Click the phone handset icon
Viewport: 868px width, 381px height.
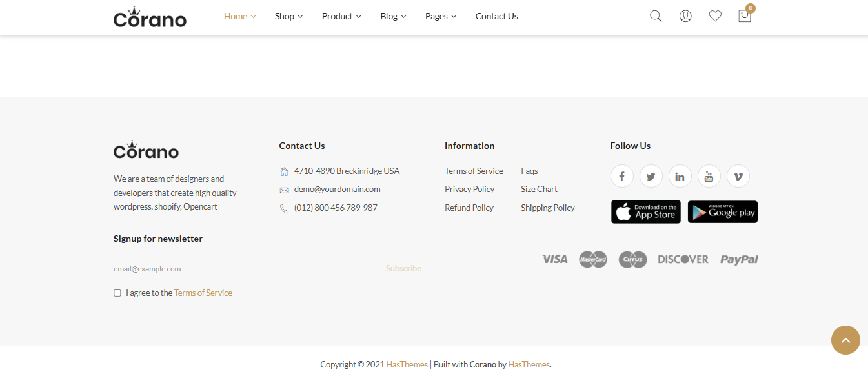[284, 209]
